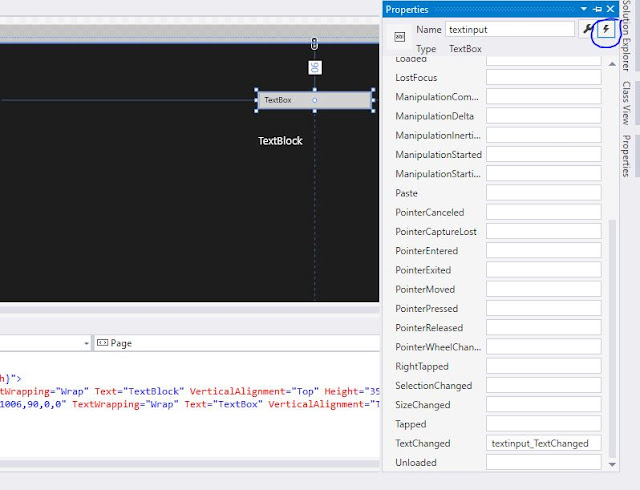The image size is (640, 490).
Task: Click the TextChanged event label
Action: pos(423,443)
